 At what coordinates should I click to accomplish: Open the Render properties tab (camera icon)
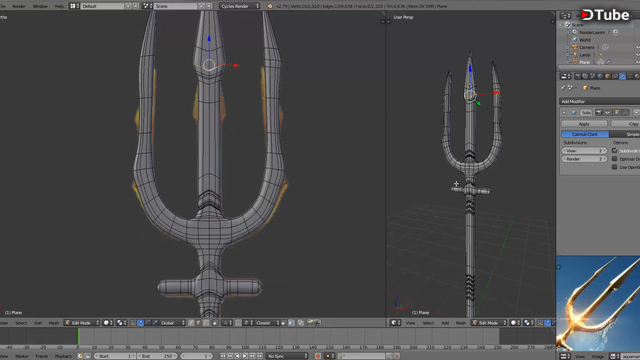[x=578, y=76]
